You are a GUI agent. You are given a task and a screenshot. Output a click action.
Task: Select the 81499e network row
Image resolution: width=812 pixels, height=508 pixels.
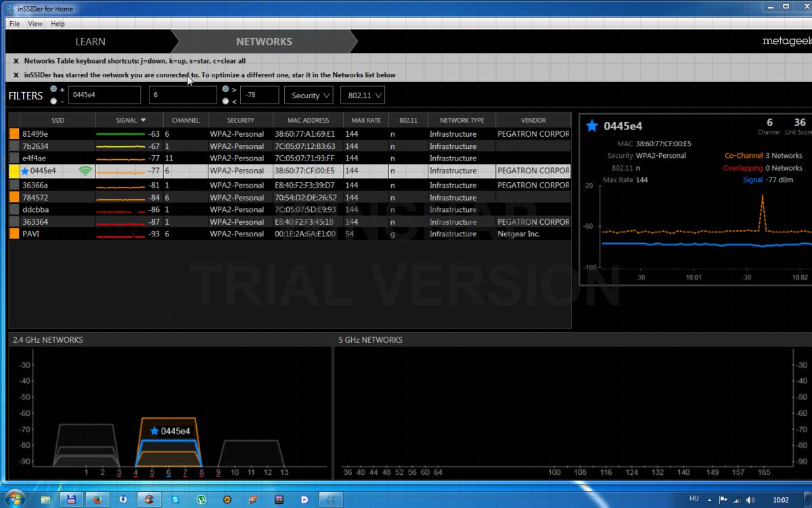click(x=290, y=134)
